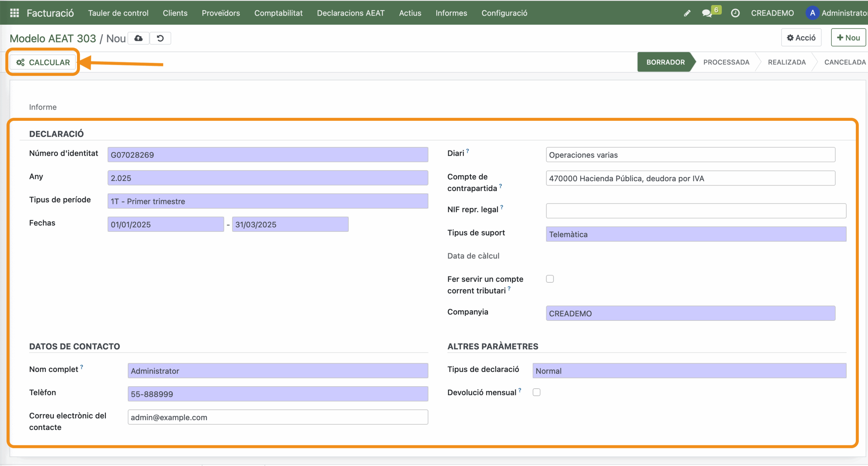Open the Comptabilitat menu

click(278, 13)
